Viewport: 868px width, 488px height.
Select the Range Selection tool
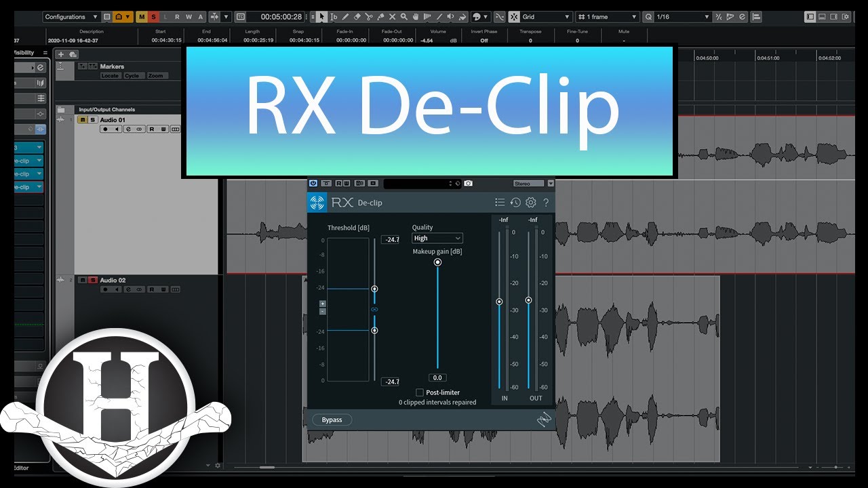[334, 17]
